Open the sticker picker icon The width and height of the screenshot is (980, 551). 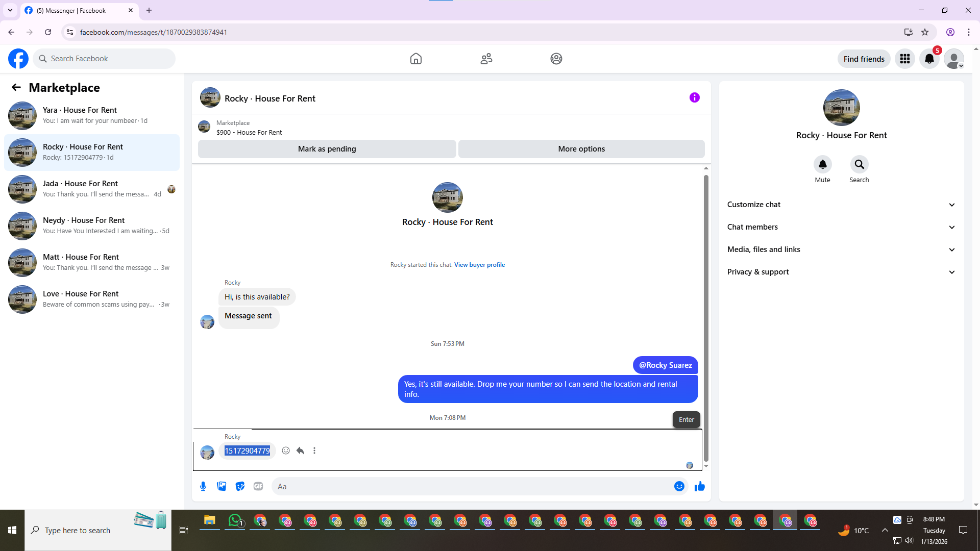pos(240,486)
